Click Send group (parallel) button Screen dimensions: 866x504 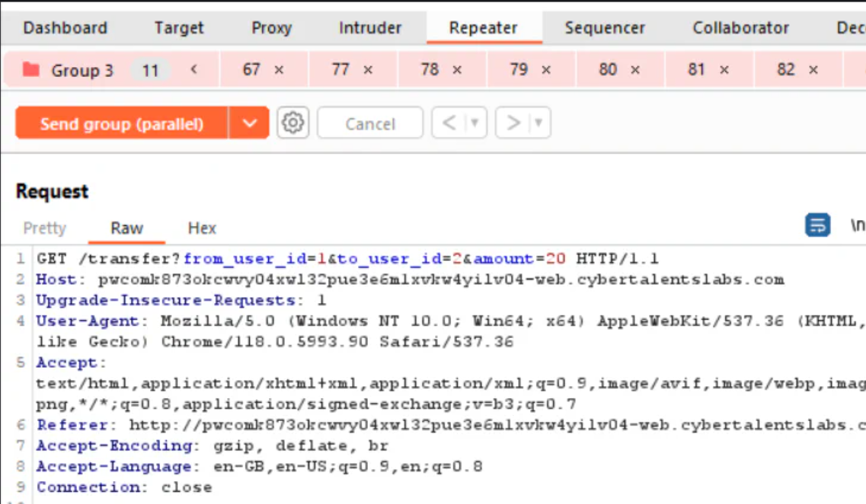(122, 123)
